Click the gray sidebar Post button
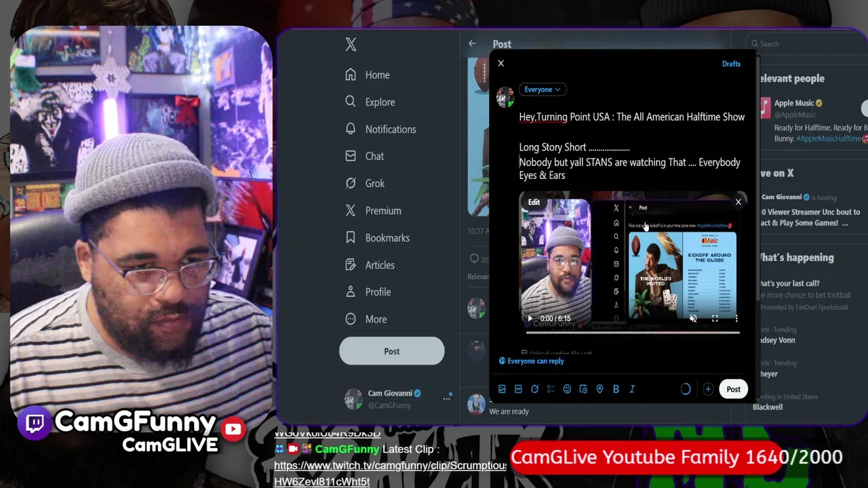868x488 pixels. click(x=392, y=351)
